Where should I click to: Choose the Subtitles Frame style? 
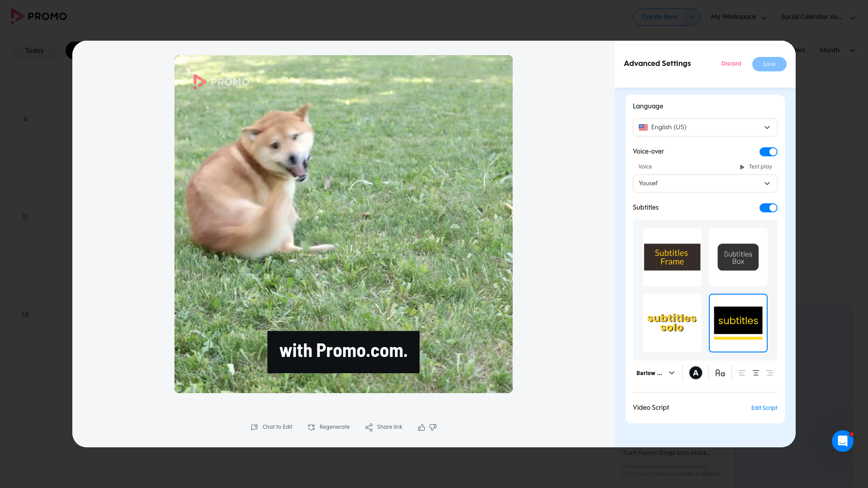click(672, 257)
